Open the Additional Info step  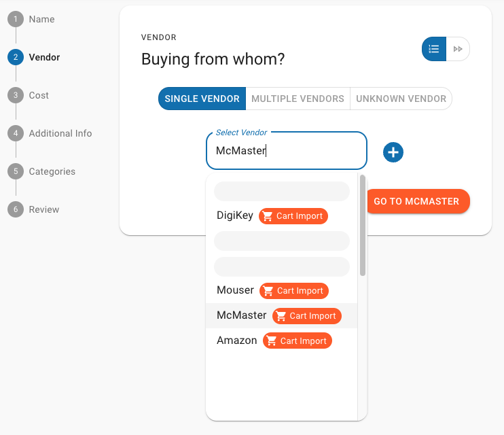click(60, 133)
